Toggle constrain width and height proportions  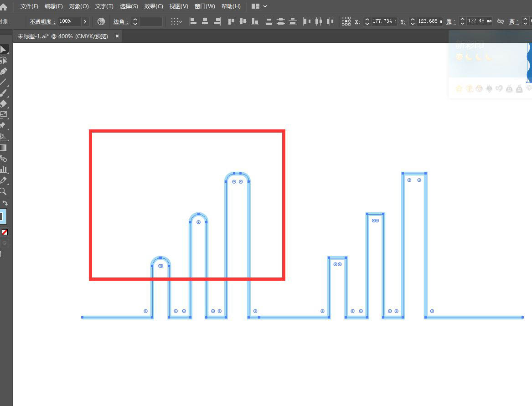(501, 21)
